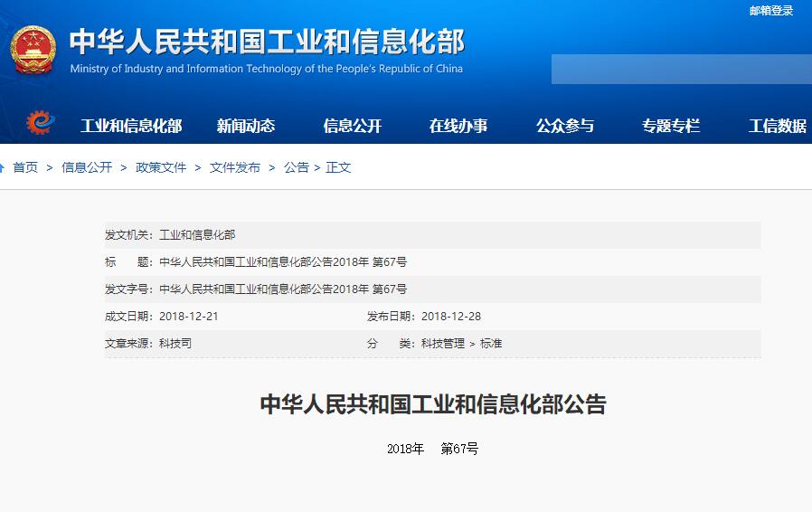Open the 新闻动态 navigation menu
This screenshot has width=812, height=512.
click(x=245, y=126)
